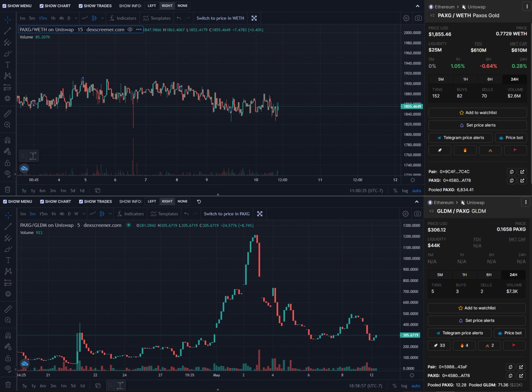532x392 pixels.
Task: Enable log scale on top chart
Action: click(x=405, y=191)
